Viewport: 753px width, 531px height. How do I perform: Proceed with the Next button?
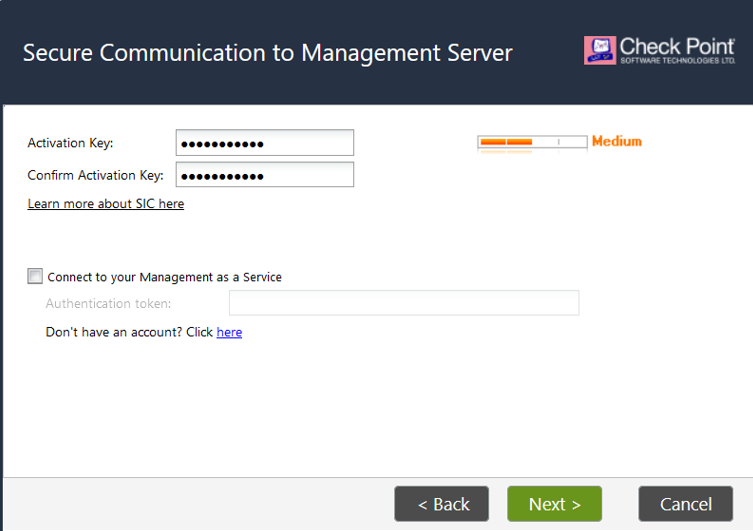tap(554, 504)
